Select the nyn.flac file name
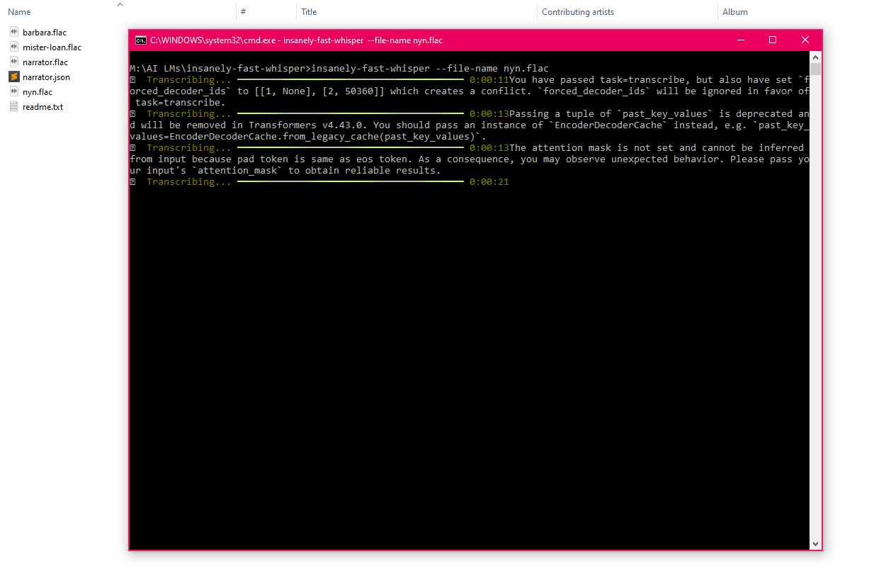Image resolution: width=874 pixels, height=588 pixels. [38, 92]
